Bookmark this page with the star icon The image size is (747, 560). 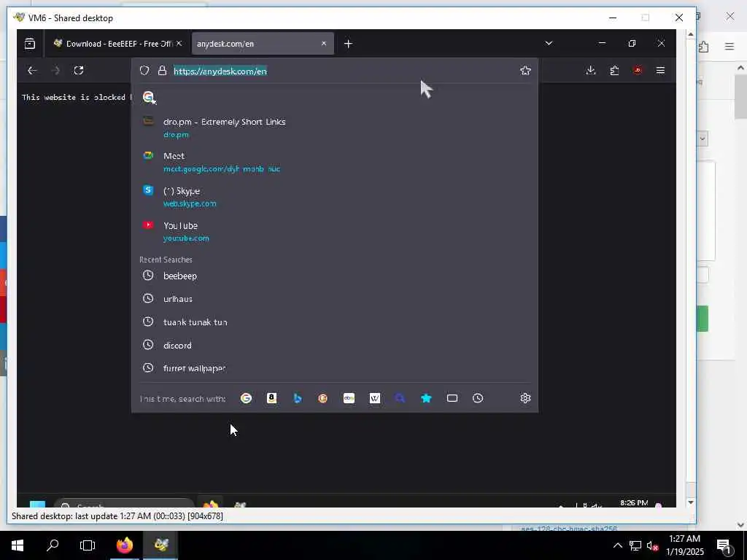pyautogui.click(x=525, y=71)
